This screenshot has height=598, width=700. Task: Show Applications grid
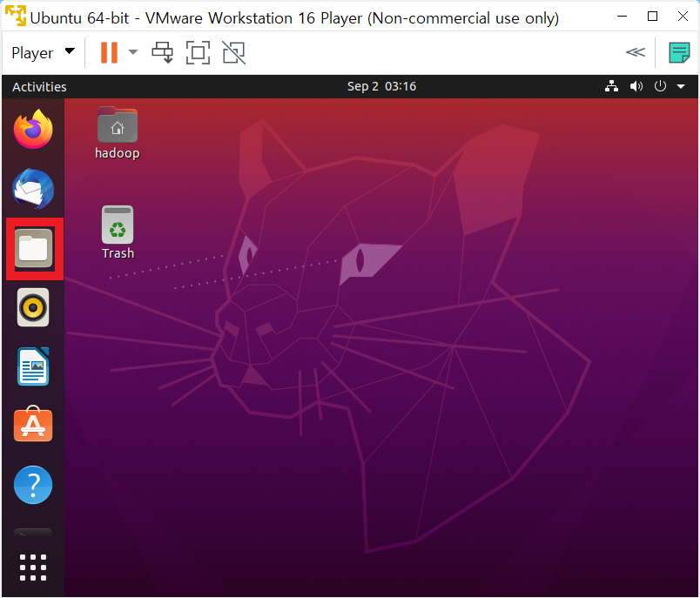[33, 568]
